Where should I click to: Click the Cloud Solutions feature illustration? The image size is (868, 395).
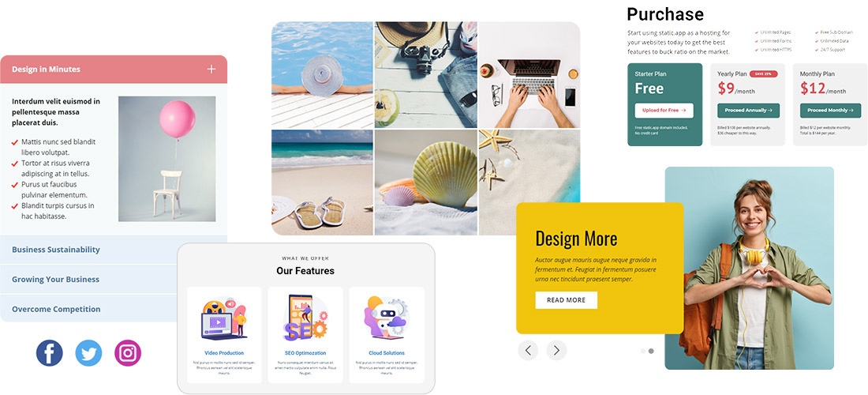tap(387, 318)
